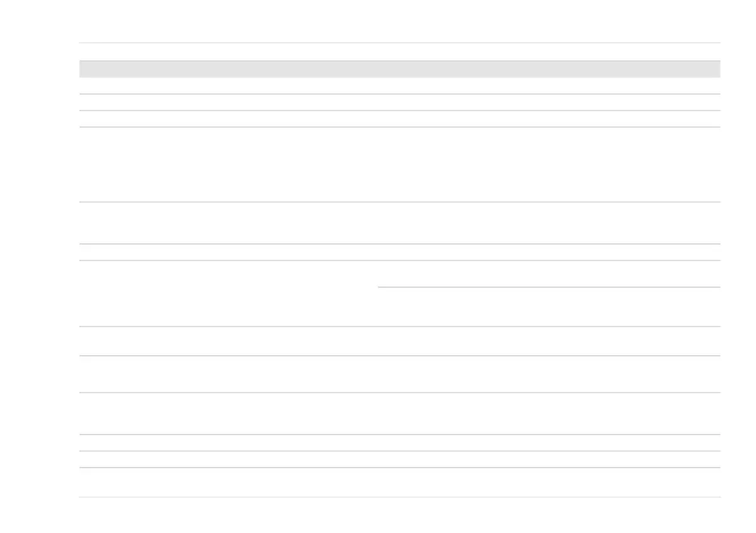
Task: Click the blank row directly below tallest row
Action: click(399, 223)
